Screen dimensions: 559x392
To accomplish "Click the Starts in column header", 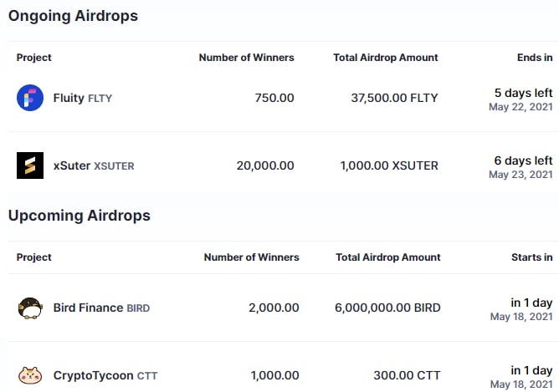I will pyautogui.click(x=531, y=257).
